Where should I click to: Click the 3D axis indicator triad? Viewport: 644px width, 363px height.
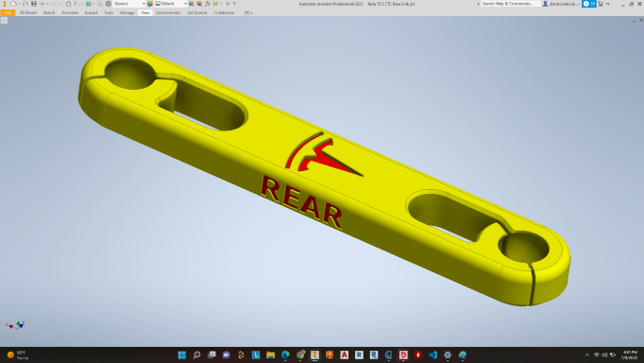16,325
